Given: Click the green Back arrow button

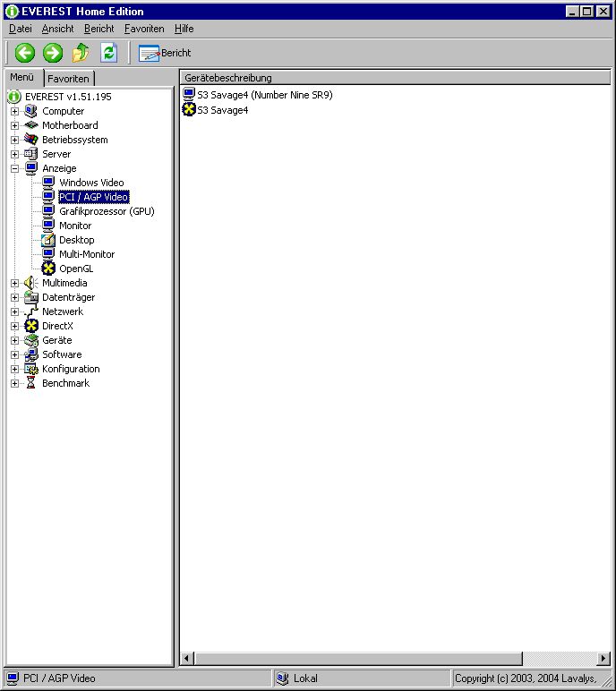Looking at the screenshot, I should click(25, 53).
